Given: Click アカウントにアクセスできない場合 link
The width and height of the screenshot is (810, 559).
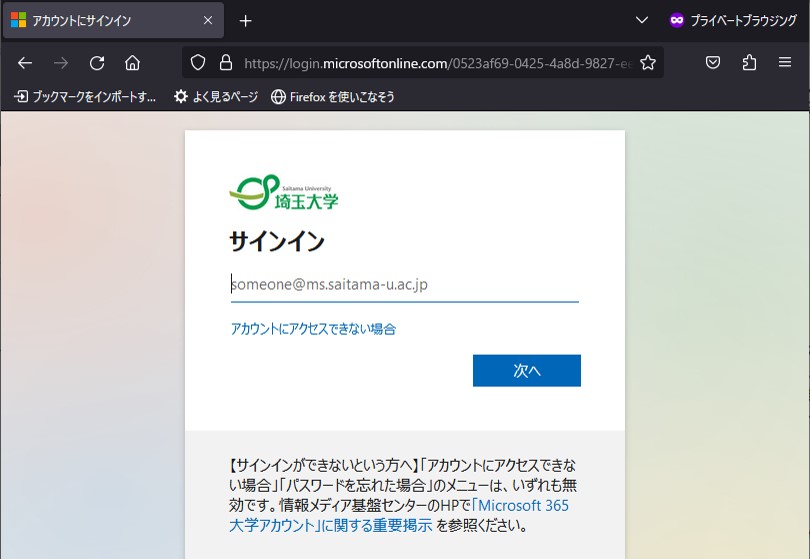Looking at the screenshot, I should [313, 329].
